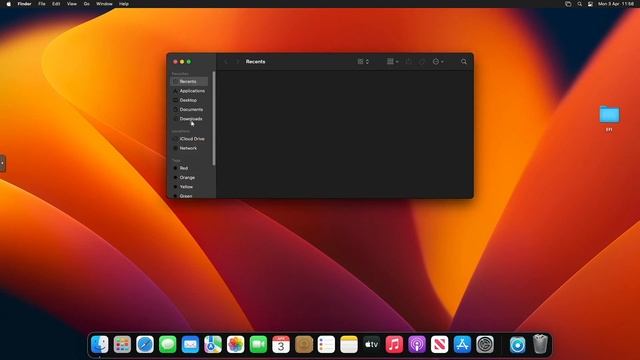Select iCloud Drive in the sidebar

click(189, 139)
